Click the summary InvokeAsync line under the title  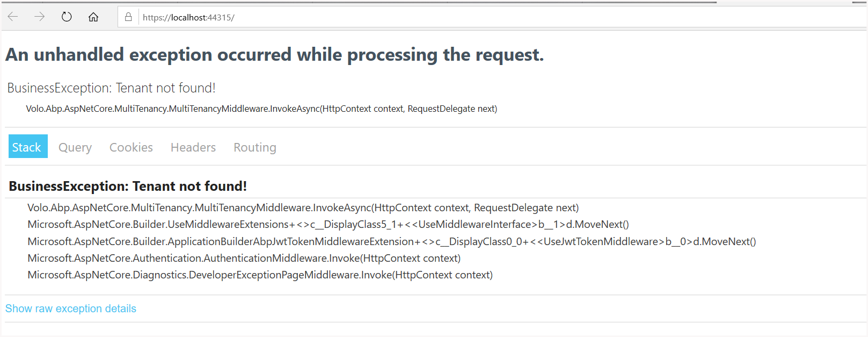tap(261, 109)
